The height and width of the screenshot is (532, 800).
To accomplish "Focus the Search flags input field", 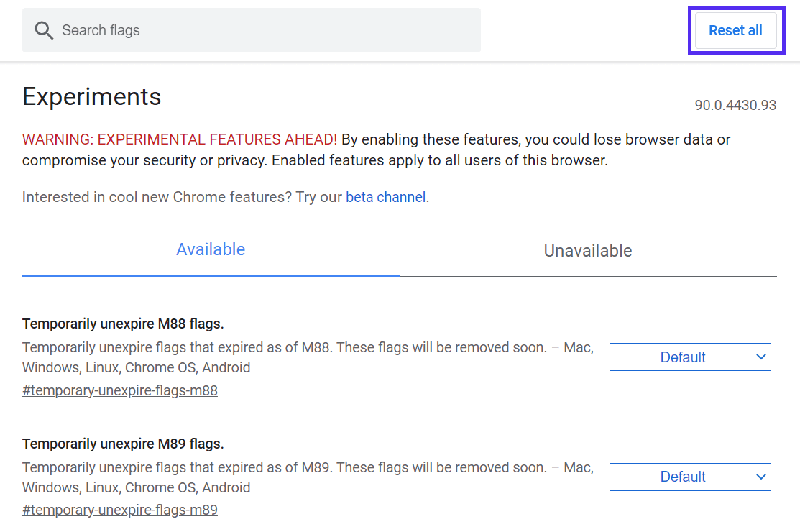I will 266,30.
